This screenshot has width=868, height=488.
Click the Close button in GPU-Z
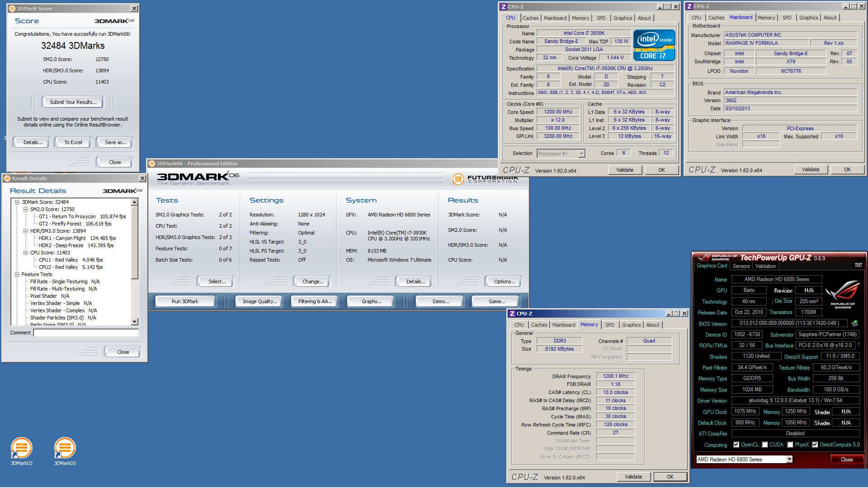tap(846, 460)
